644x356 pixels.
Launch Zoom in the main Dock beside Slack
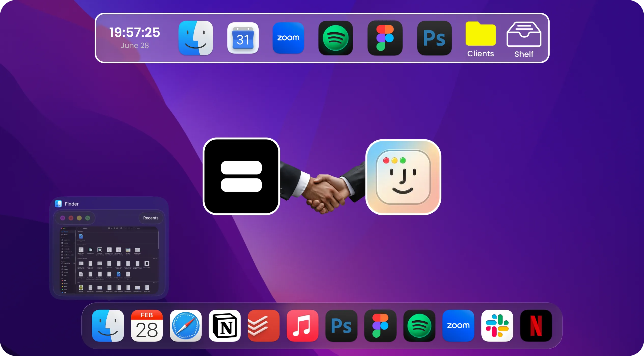coord(458,325)
